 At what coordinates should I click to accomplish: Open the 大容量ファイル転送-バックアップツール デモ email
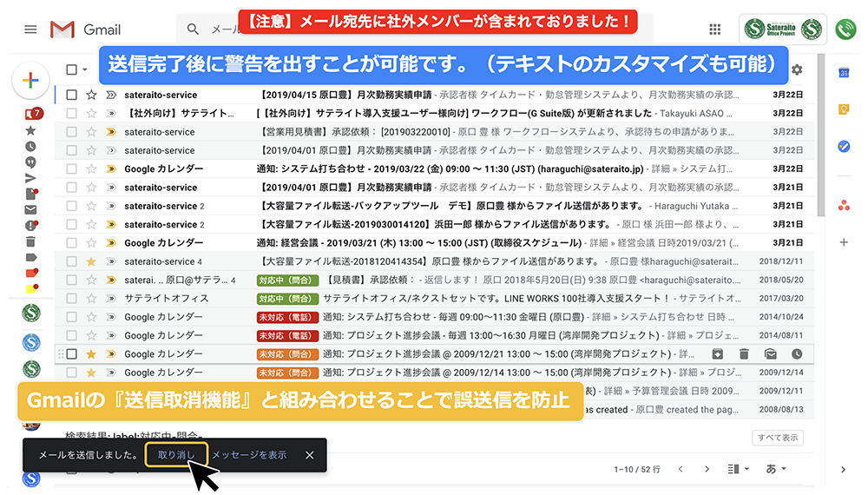434,206
